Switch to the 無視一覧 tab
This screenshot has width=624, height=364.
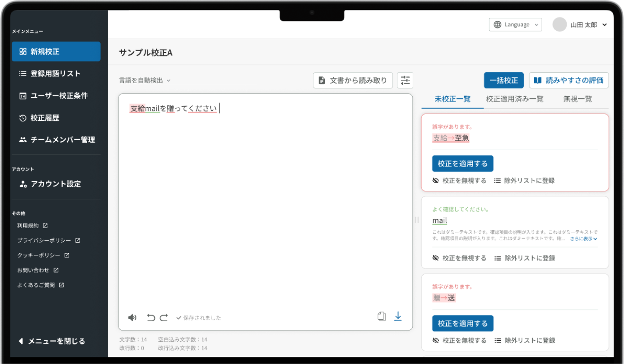point(577,99)
